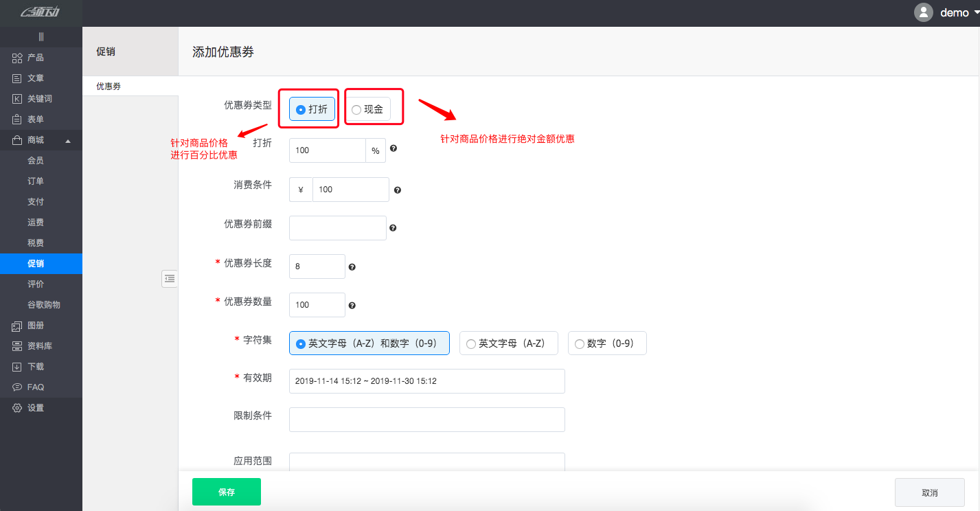This screenshot has height=511, width=980.
Task: Click help icon next to 打折 percentage field
Action: click(394, 148)
